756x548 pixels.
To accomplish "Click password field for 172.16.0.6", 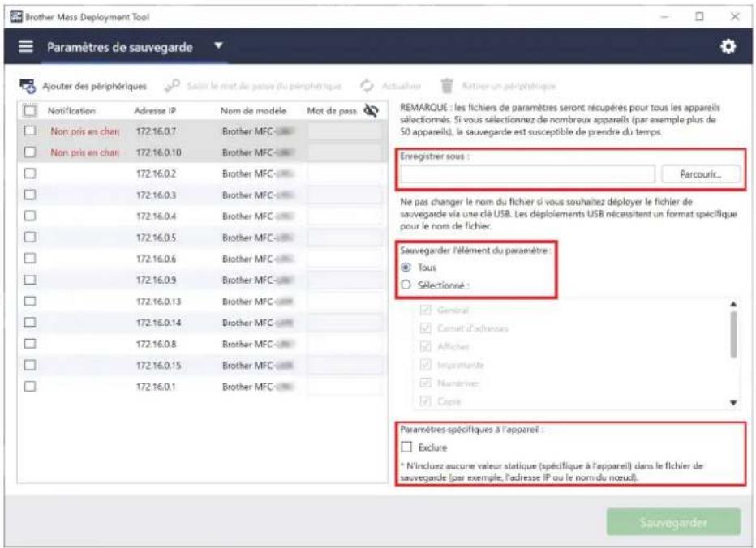I will tap(346, 259).
